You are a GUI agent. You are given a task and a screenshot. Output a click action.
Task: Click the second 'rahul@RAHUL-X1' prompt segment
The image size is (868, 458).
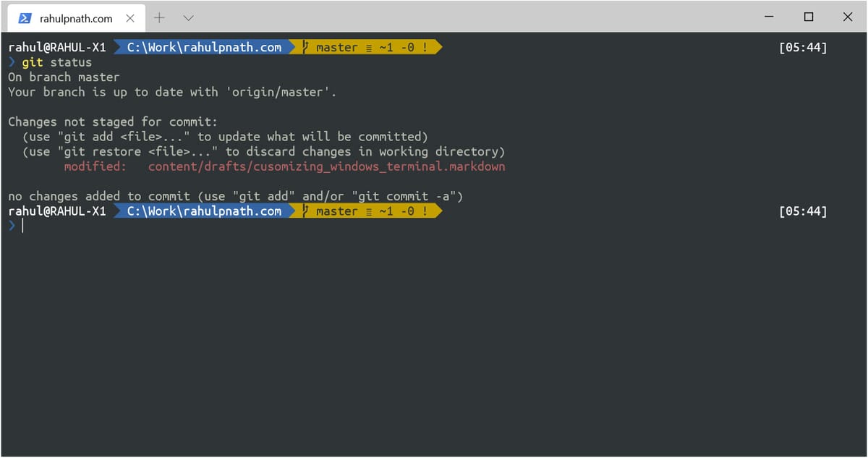click(x=57, y=211)
